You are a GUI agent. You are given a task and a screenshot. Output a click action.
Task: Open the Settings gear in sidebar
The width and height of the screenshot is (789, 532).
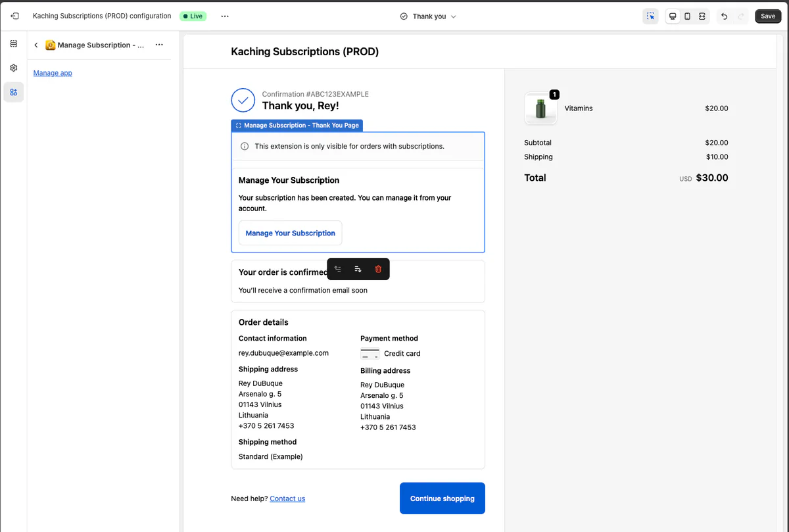click(x=13, y=68)
